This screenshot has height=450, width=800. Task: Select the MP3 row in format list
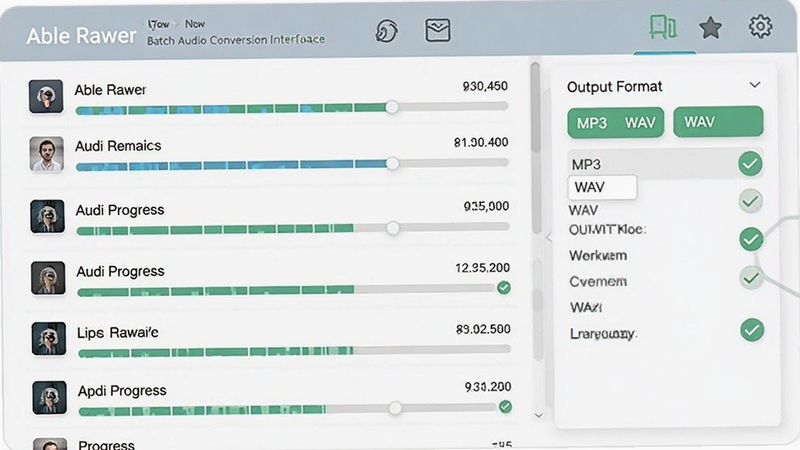point(665,164)
